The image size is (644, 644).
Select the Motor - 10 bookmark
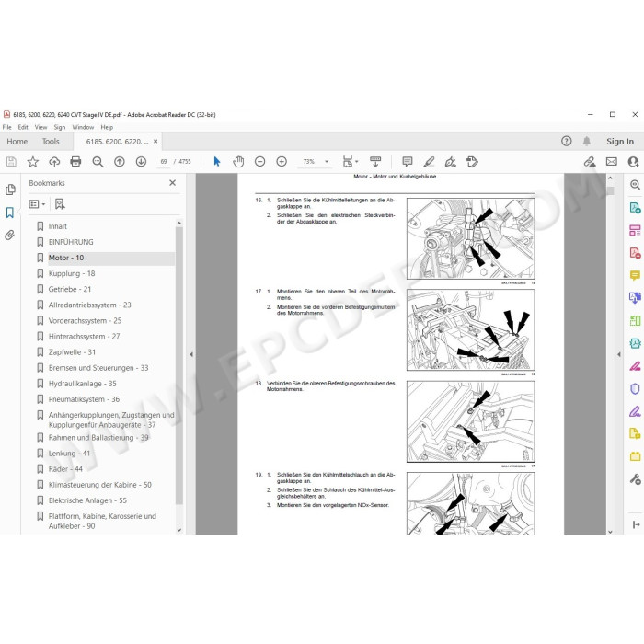pos(65,258)
